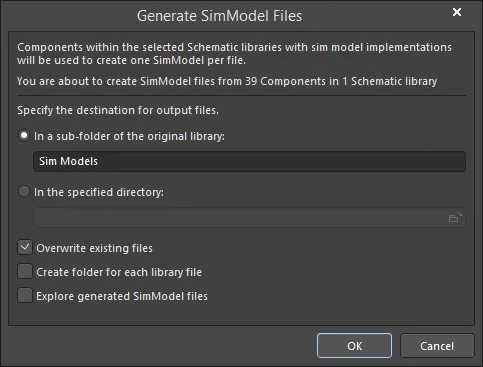Select the specified directory radio button

point(24,192)
